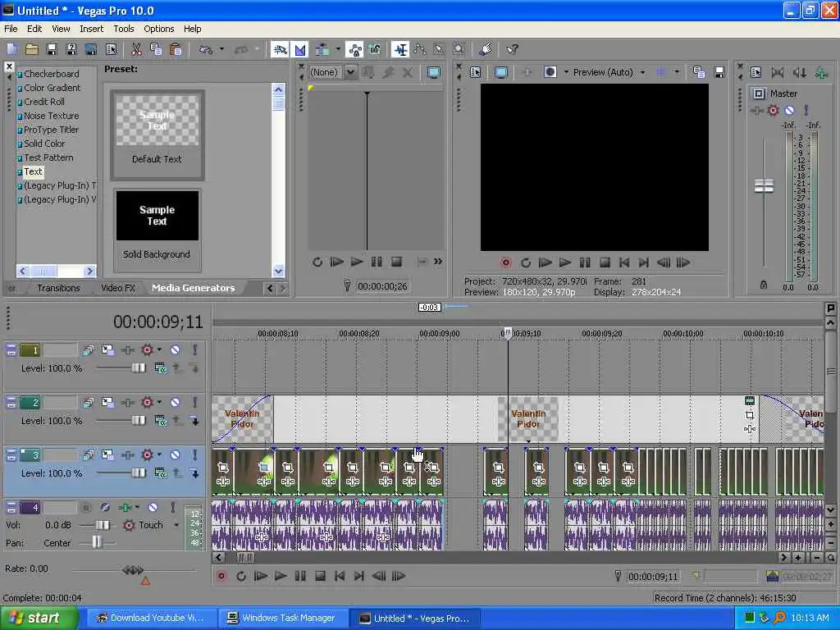This screenshot has width=840, height=630.
Task: Select Checkerboard media generator
Action: pos(51,74)
